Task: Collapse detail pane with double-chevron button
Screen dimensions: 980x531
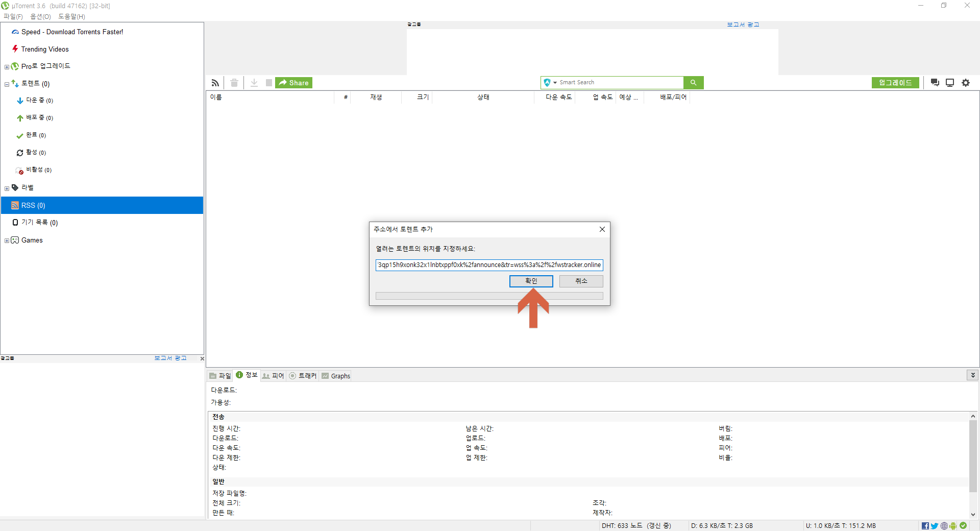Action: pos(973,375)
